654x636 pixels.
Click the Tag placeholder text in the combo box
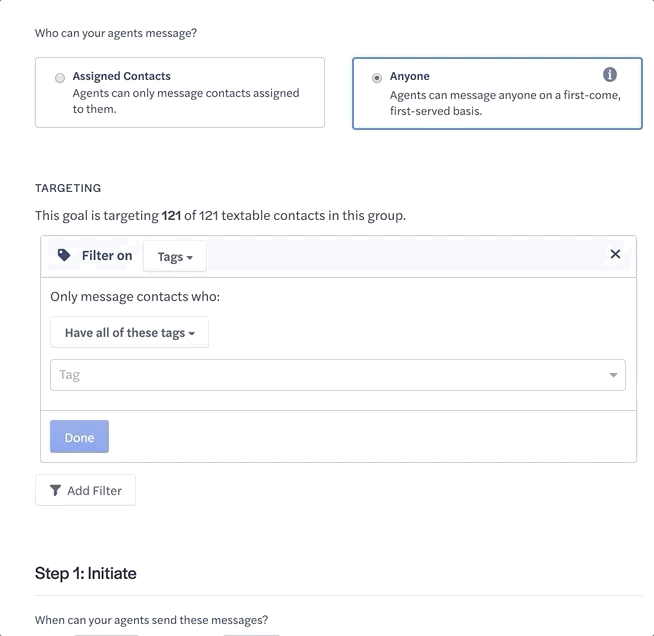point(69,375)
